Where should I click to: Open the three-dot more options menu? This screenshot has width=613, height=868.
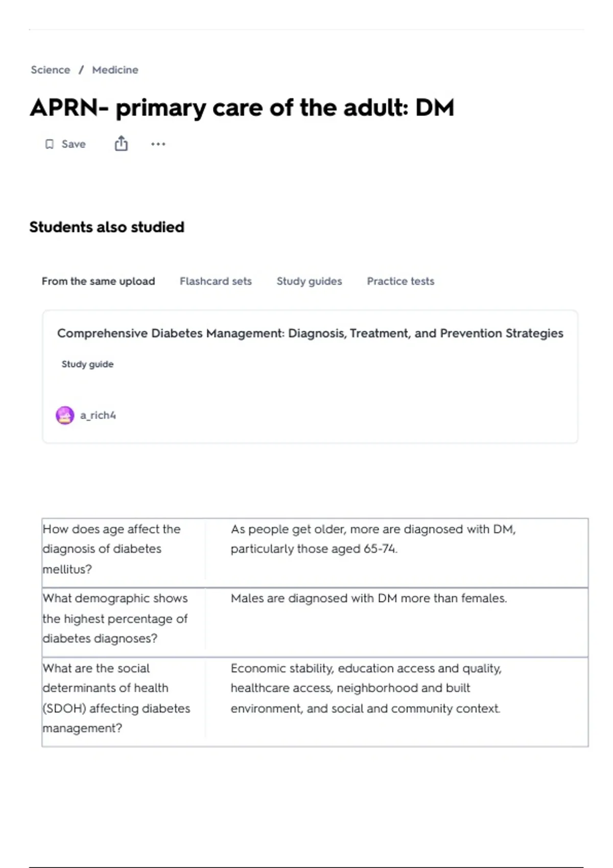[158, 144]
